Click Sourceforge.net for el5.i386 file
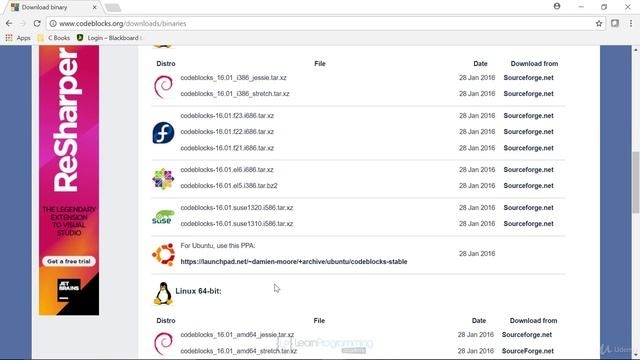 coord(529,185)
